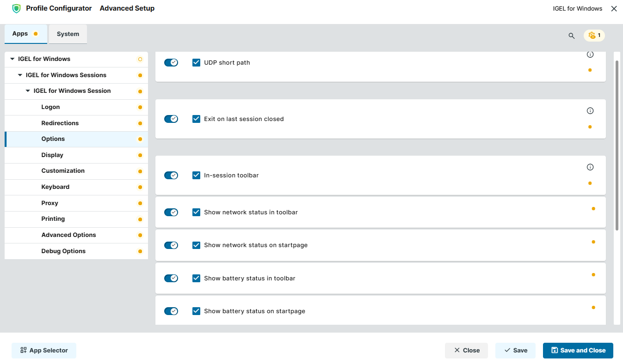Click the Save button

pos(515,350)
